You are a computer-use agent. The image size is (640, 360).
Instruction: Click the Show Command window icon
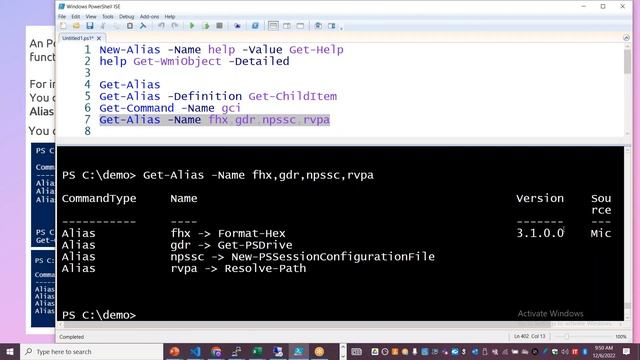[318, 26]
